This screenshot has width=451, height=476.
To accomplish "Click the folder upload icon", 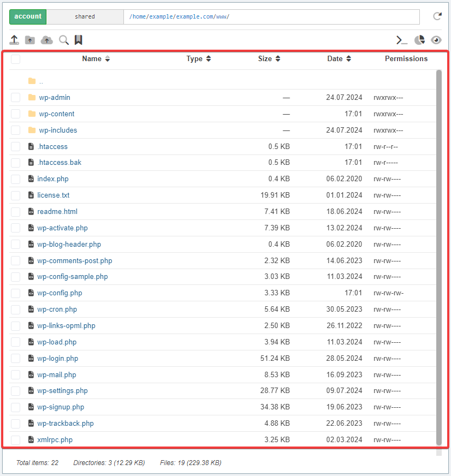I will click(x=30, y=40).
